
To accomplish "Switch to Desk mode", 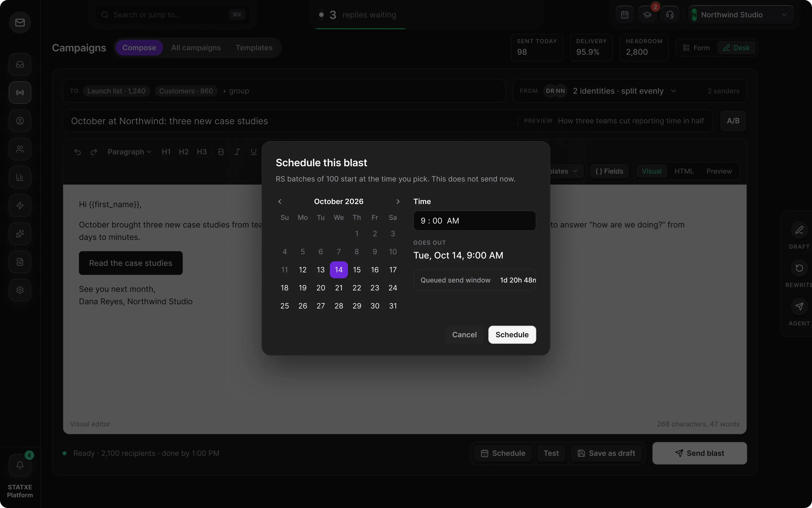I will [x=736, y=48].
